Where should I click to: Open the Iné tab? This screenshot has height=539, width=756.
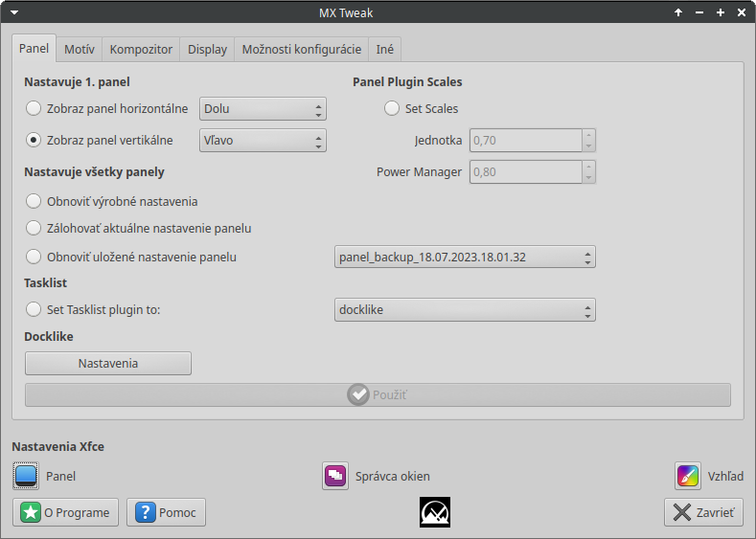click(x=385, y=49)
